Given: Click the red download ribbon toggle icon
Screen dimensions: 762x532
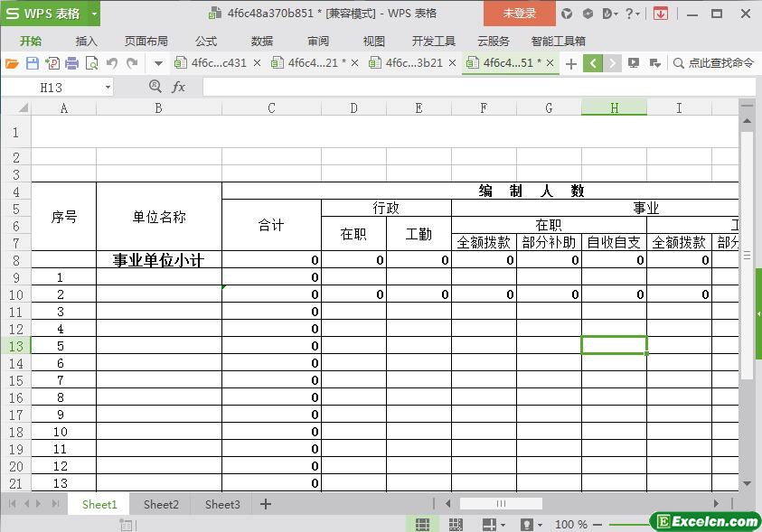Looking at the screenshot, I should point(660,14).
